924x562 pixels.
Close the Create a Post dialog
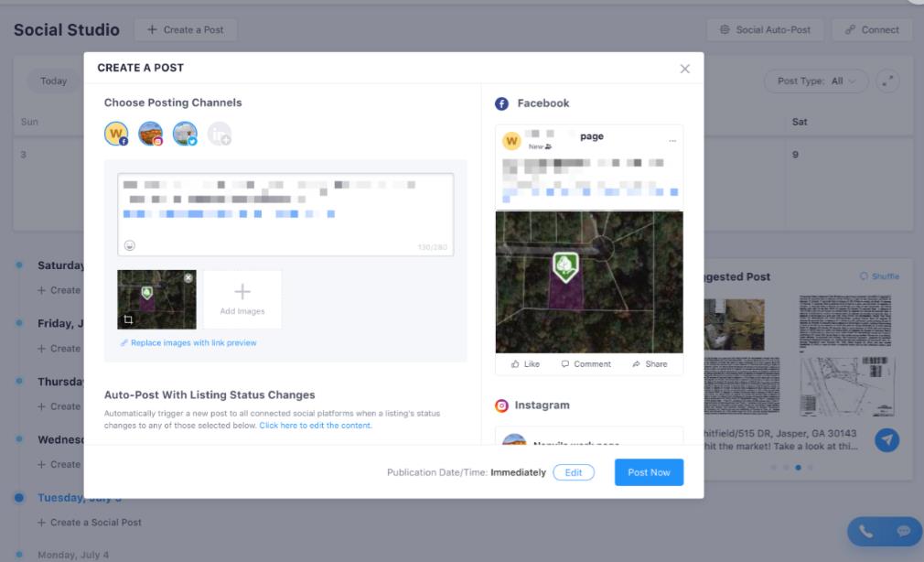click(x=684, y=69)
